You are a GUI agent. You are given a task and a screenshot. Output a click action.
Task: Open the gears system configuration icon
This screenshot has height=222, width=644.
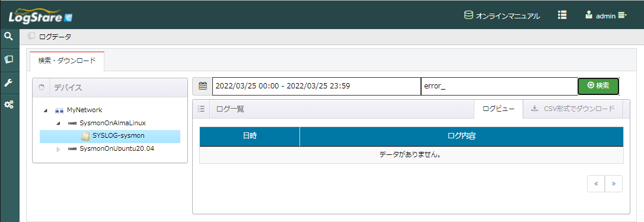coord(9,105)
